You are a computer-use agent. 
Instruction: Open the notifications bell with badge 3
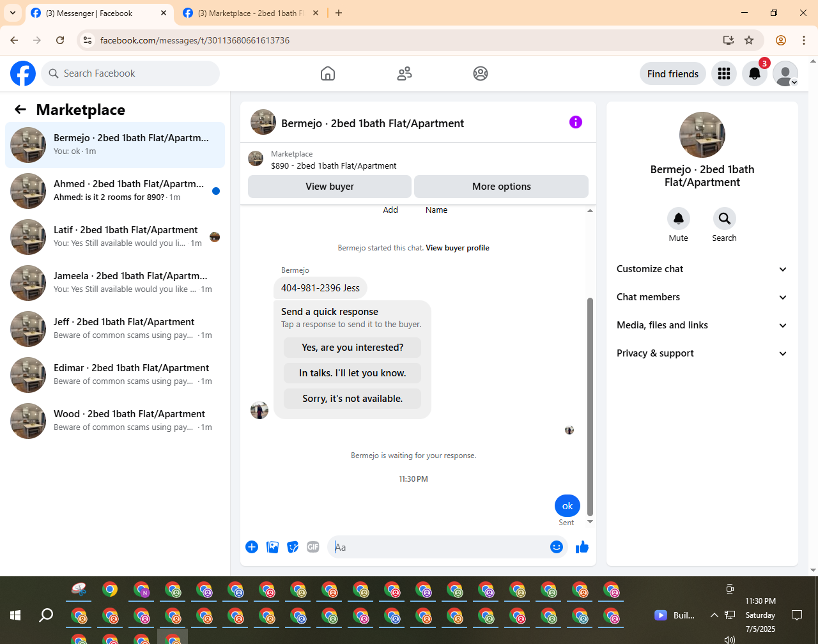tap(755, 73)
